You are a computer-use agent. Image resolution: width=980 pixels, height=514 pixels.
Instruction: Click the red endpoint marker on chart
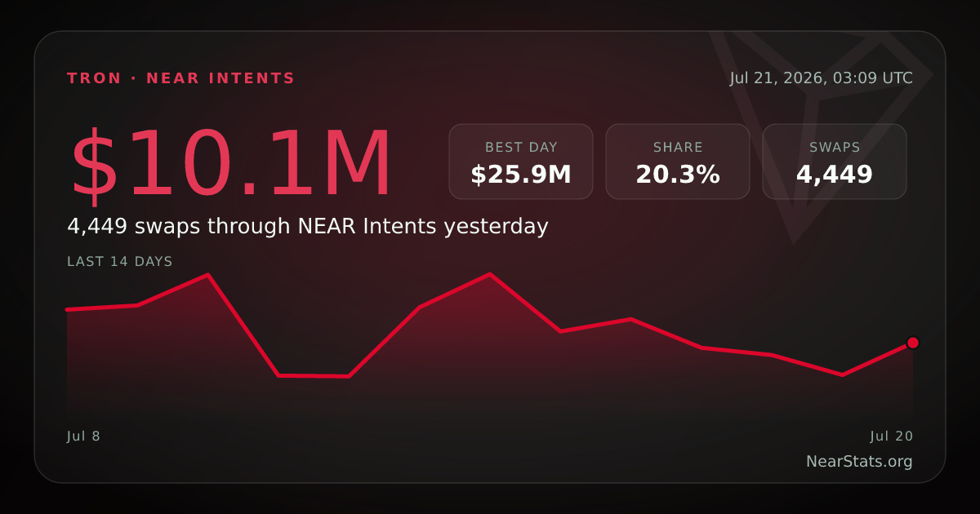pyautogui.click(x=913, y=343)
